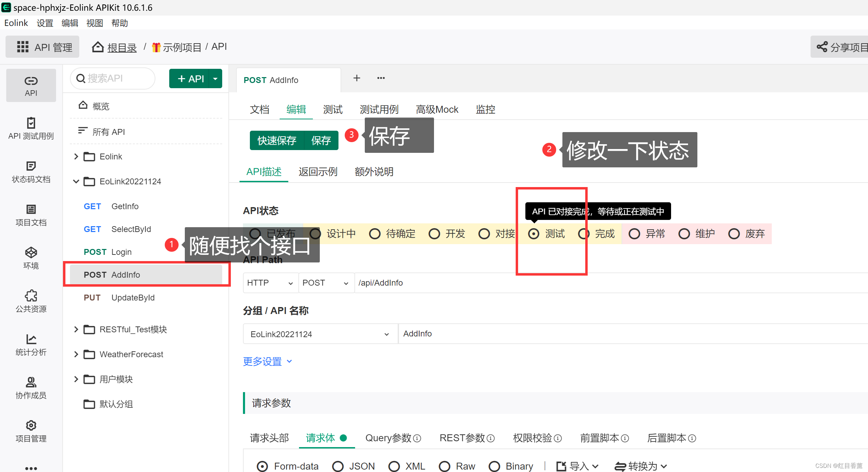Expand the RESTful_Test模块 folder

click(76, 330)
